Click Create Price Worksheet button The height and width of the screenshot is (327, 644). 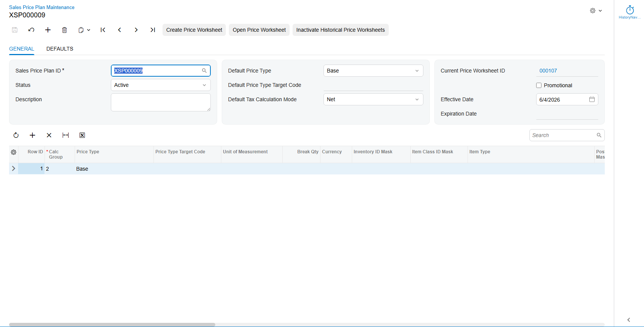coord(194,30)
